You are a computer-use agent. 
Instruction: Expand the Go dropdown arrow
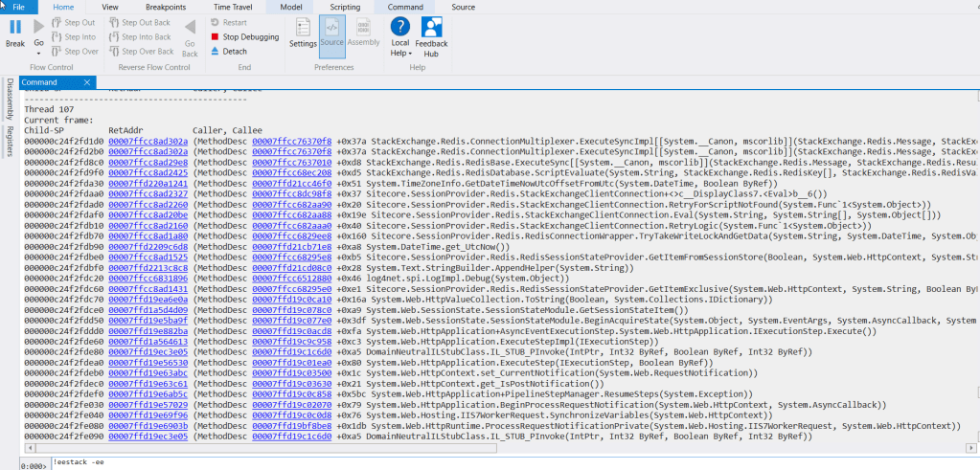click(x=39, y=53)
